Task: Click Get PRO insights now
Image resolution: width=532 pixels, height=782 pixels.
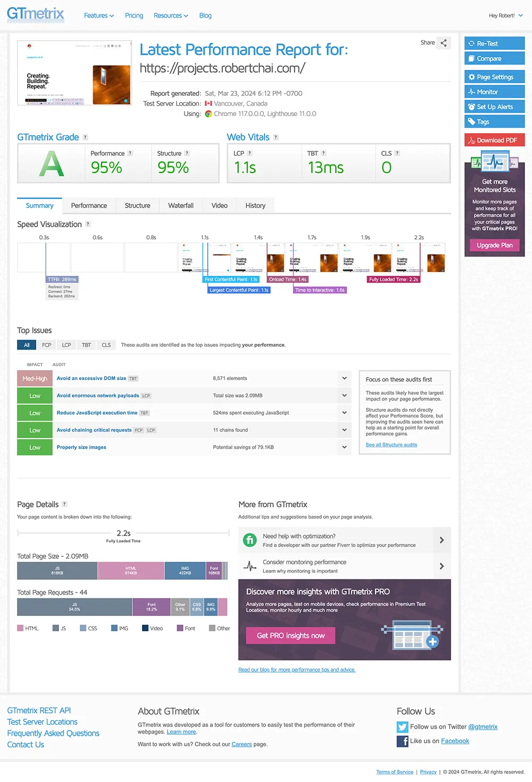Action: tap(290, 636)
